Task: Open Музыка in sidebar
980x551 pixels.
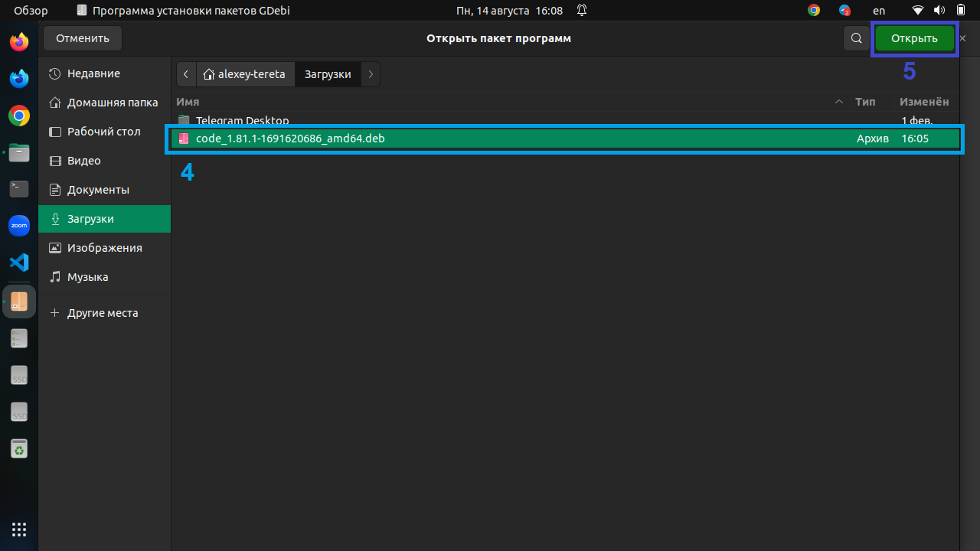Action: 104,277
